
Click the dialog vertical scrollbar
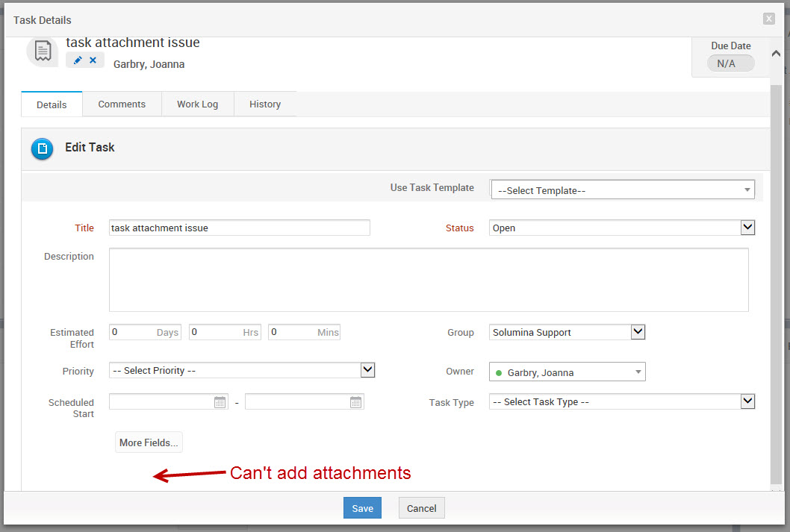coord(776,285)
